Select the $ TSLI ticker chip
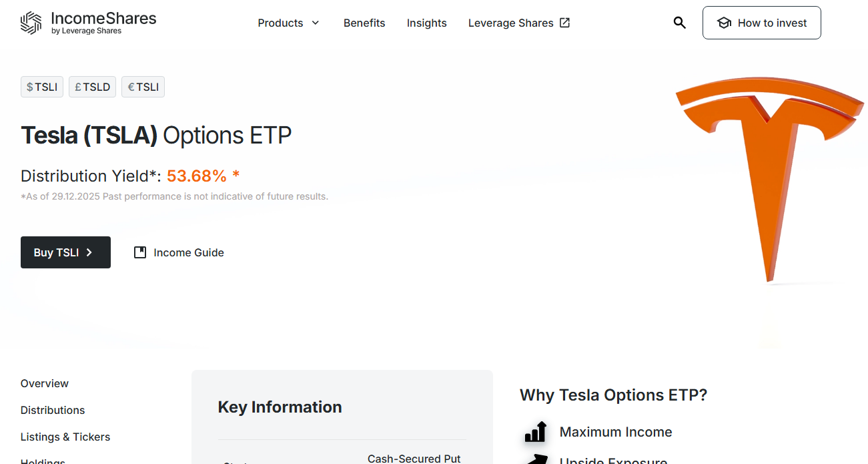The height and width of the screenshot is (464, 868). coord(42,87)
